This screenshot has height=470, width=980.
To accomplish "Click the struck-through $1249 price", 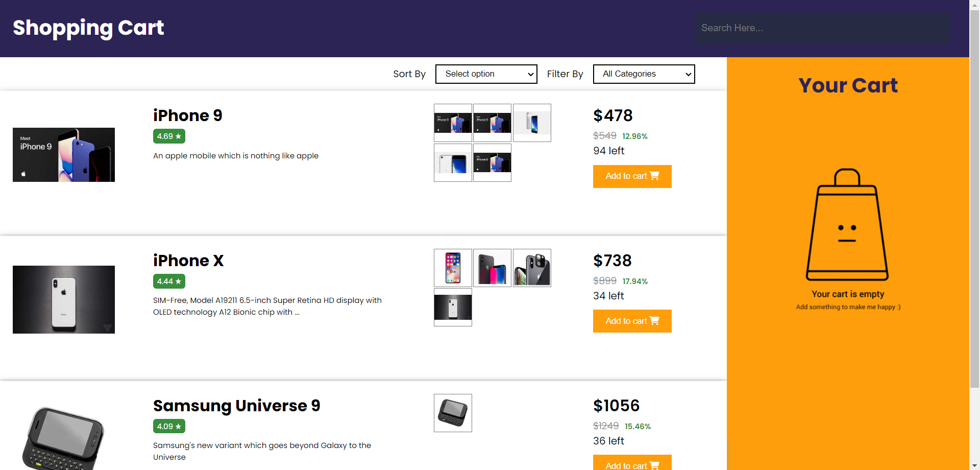I will (x=606, y=426).
